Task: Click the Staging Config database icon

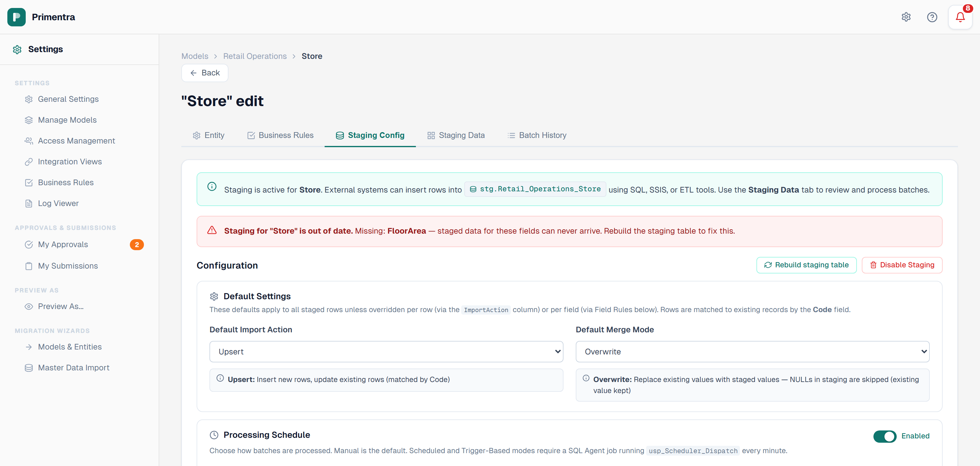Action: click(340, 136)
